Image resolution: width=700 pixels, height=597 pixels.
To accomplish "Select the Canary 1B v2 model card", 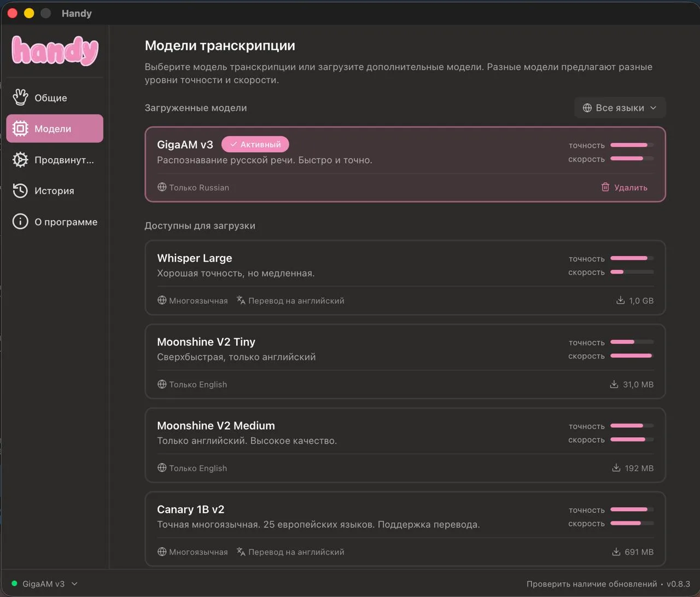I will 405,529.
